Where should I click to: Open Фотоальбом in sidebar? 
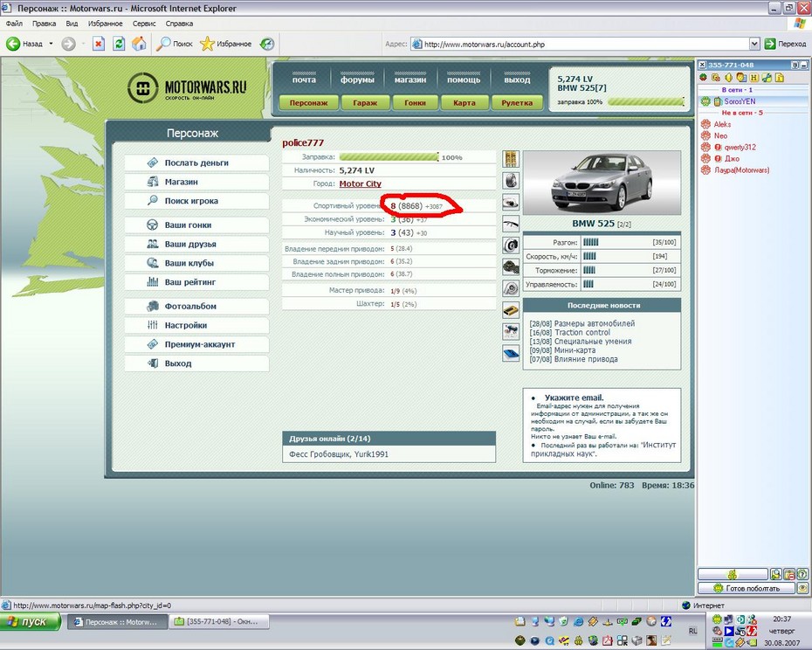[x=196, y=307]
